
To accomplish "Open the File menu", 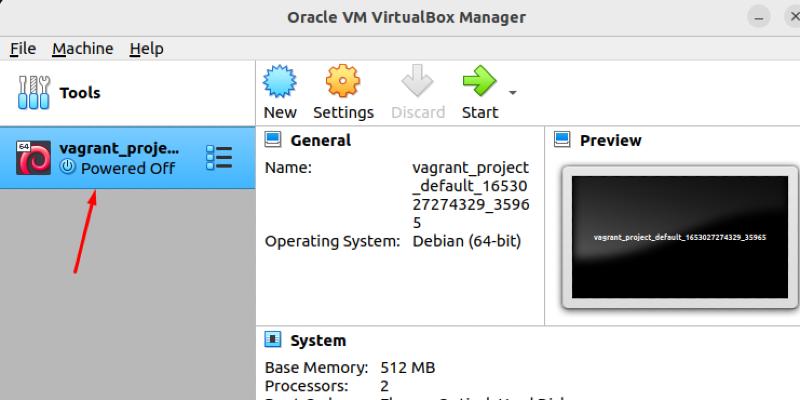I will point(22,48).
